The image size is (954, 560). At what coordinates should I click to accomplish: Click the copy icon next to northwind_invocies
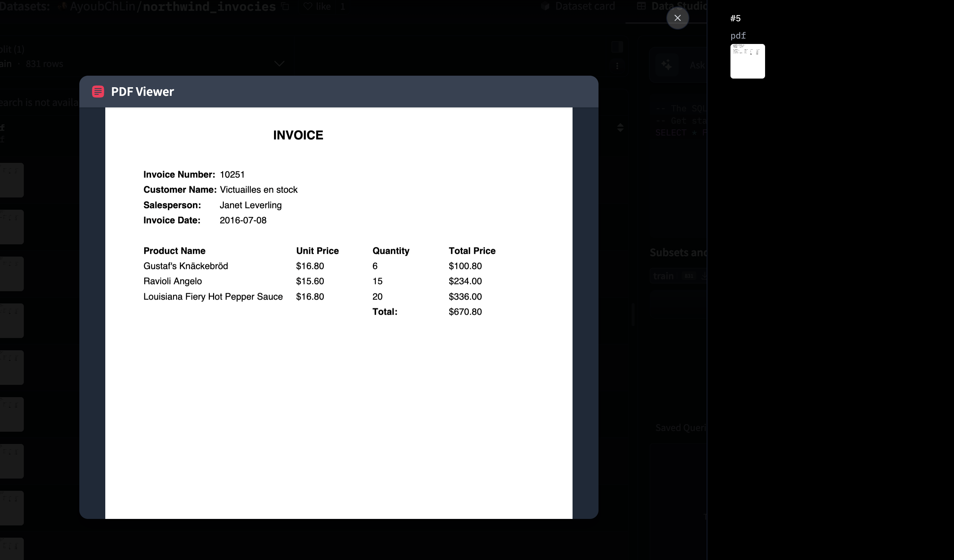285,6
